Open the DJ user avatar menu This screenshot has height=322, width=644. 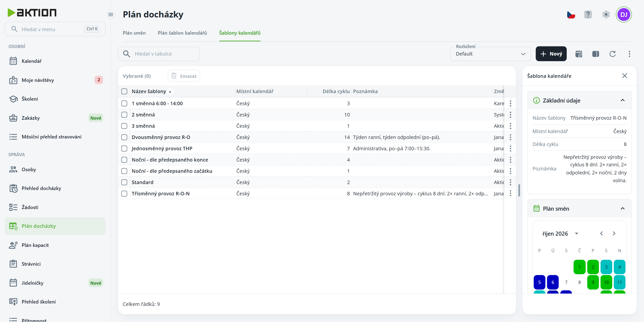[x=624, y=14]
